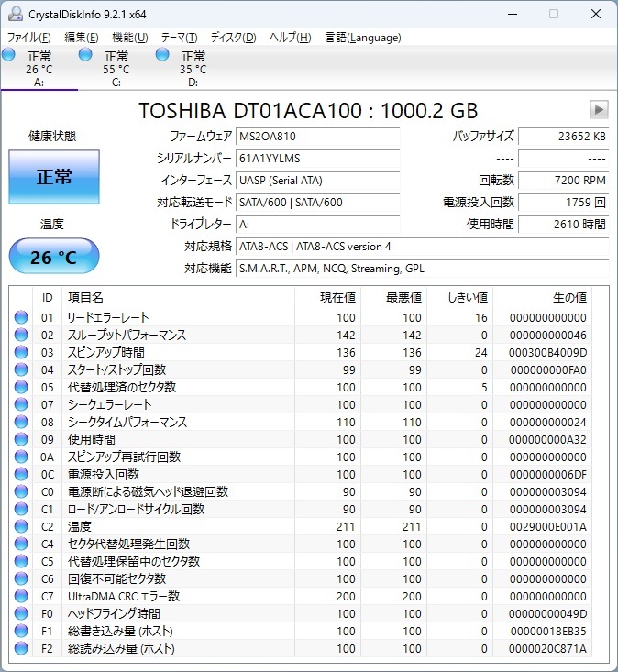This screenshot has width=618, height=672.
Task: Select the スピンアップ時間 attribute name
Action: (106, 352)
